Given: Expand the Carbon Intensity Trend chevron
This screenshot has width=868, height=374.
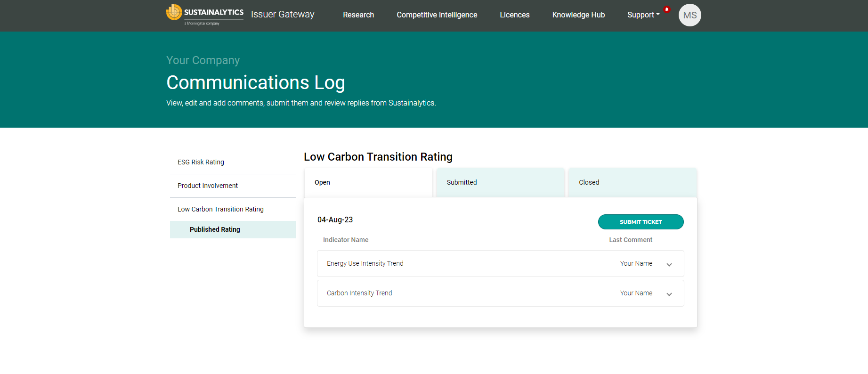Looking at the screenshot, I should (669, 294).
